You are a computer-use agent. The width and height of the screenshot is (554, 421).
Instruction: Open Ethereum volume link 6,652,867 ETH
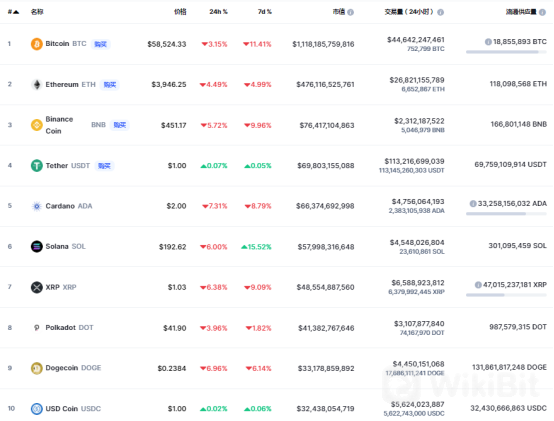pos(423,89)
